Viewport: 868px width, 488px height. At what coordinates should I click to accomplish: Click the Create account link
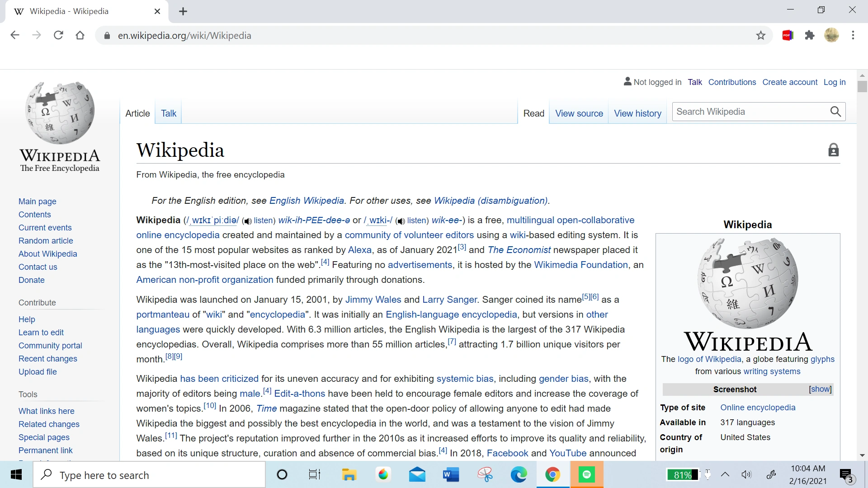pos(790,82)
